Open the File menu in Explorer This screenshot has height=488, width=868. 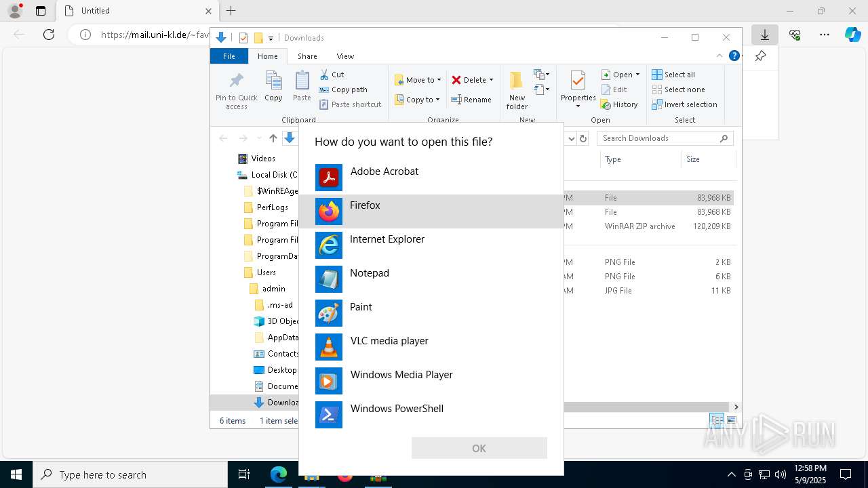[229, 56]
